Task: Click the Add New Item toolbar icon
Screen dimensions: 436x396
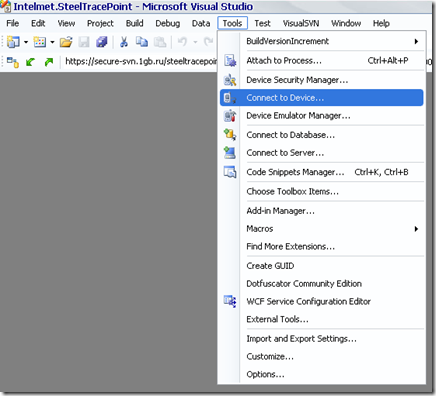Action: [40, 42]
